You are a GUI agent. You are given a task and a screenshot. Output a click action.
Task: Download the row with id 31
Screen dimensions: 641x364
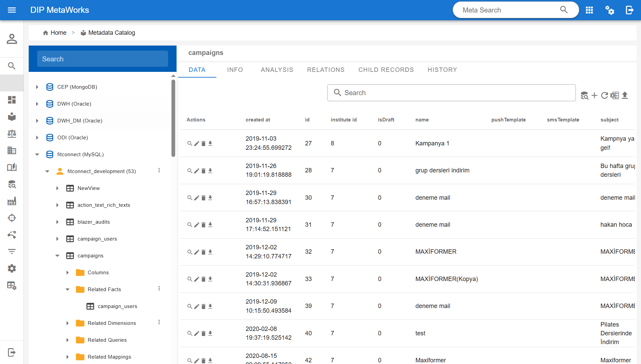pos(210,225)
